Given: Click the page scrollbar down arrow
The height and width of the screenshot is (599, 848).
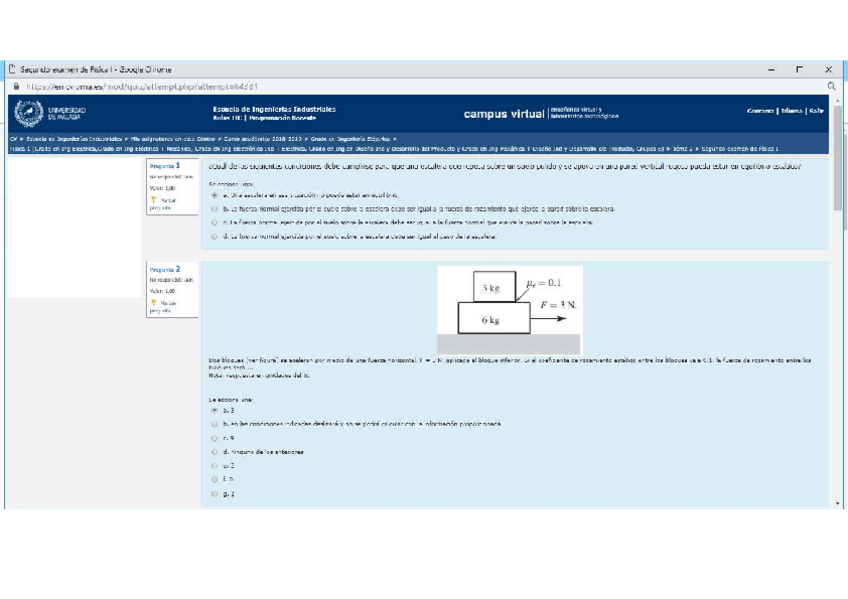Looking at the screenshot, I should pyautogui.click(x=838, y=503).
